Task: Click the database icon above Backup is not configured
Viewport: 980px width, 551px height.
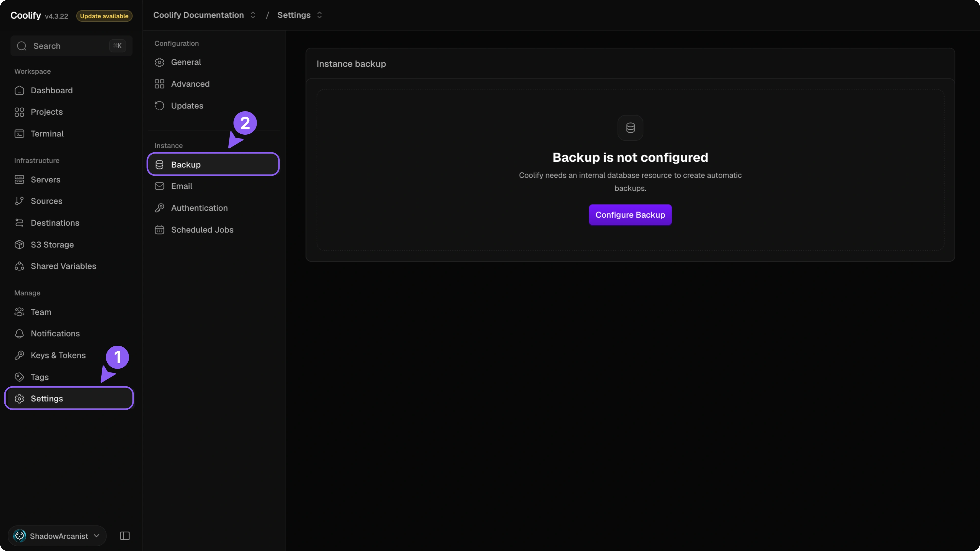Action: [630, 128]
